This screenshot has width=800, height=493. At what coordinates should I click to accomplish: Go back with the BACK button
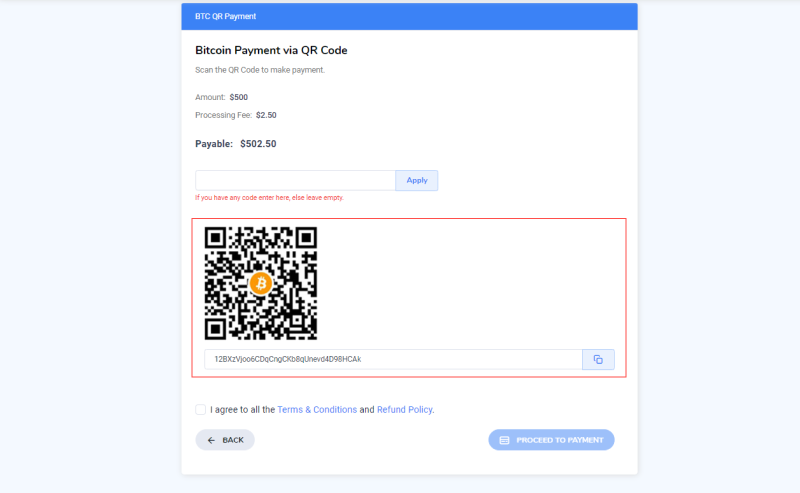[225, 440]
